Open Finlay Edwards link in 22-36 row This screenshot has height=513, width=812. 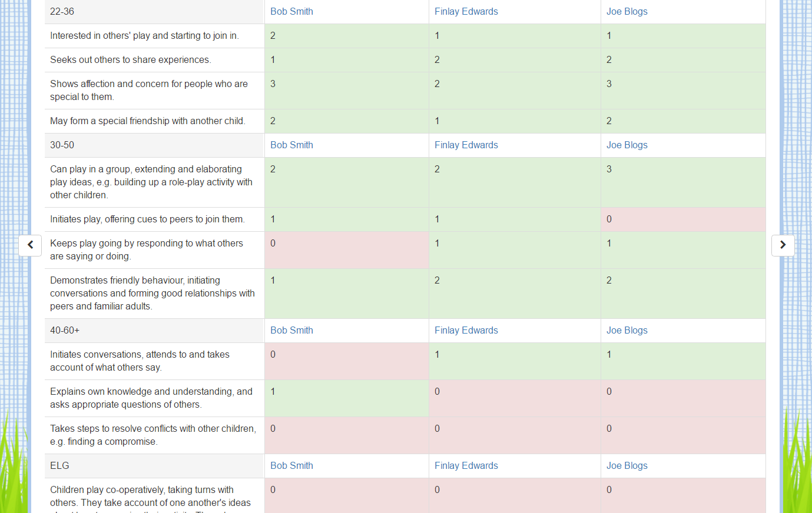coord(466,12)
